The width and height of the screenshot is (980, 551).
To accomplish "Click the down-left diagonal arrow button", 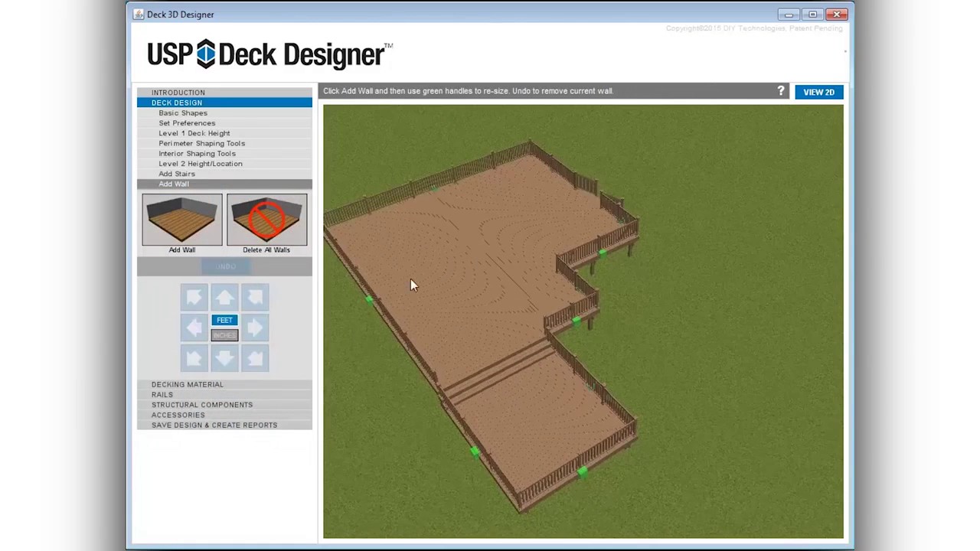I will (194, 357).
